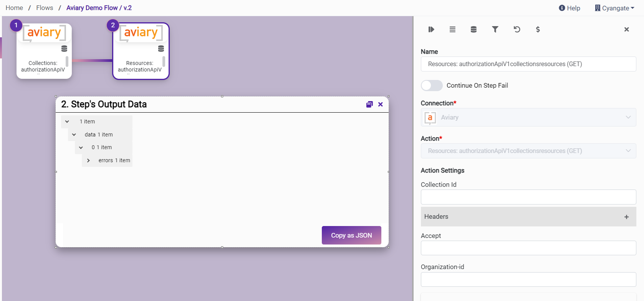Toggle Continue On Step Fail switch

[432, 85]
